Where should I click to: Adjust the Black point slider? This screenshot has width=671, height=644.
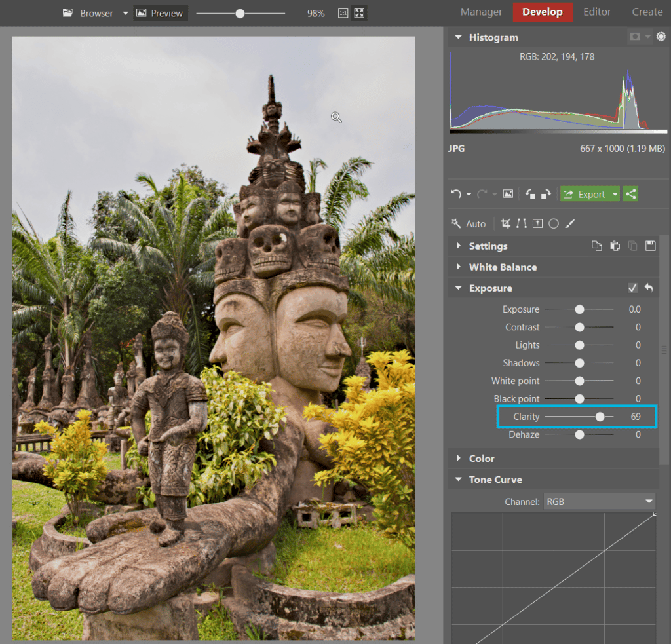579,399
